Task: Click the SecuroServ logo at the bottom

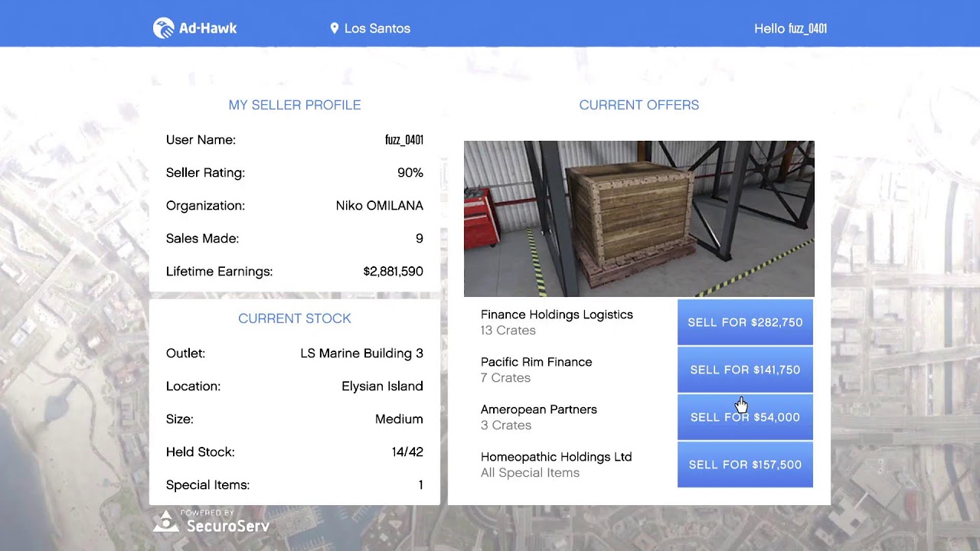Action: point(211,522)
